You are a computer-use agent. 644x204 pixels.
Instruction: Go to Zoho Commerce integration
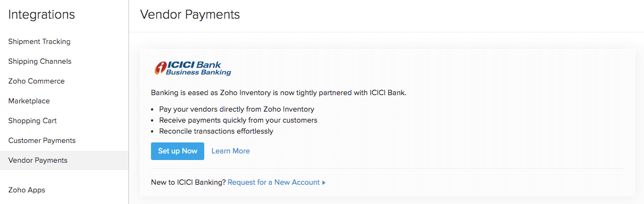click(x=36, y=81)
